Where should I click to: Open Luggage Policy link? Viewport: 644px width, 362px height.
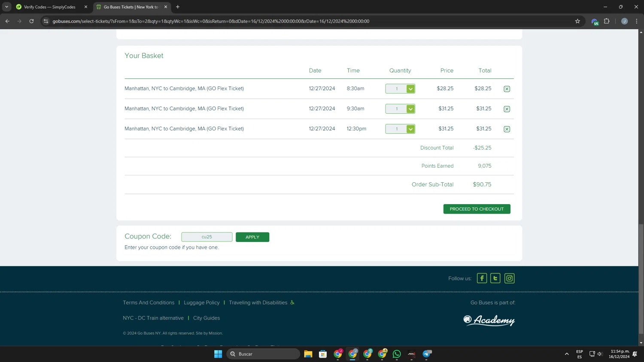(x=202, y=302)
